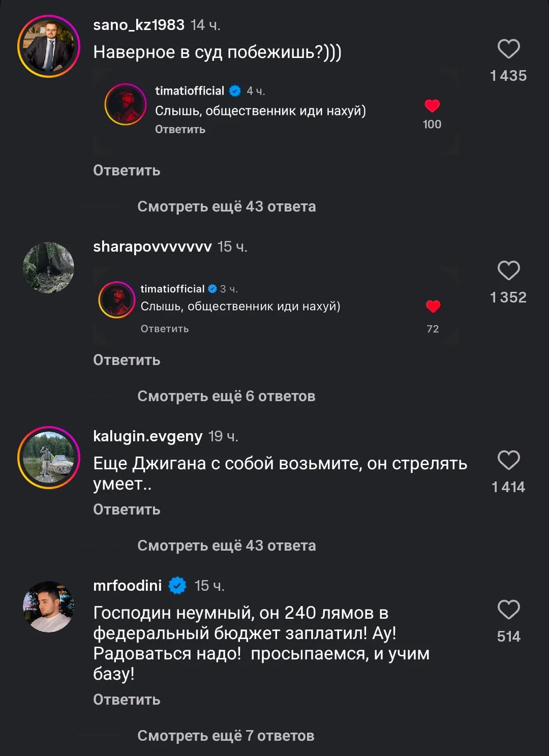The image size is (549, 756).
Task: Open the kalugin.evgeny username link
Action: (x=148, y=436)
